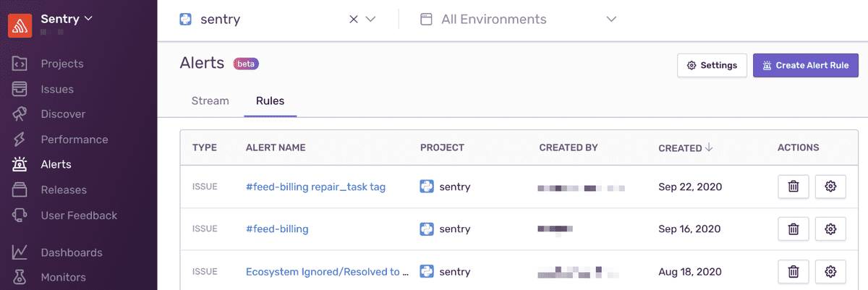Screen dimensions: 868x290
Task: Edit settings for #feed-billing repair_task tag
Action: tap(830, 187)
